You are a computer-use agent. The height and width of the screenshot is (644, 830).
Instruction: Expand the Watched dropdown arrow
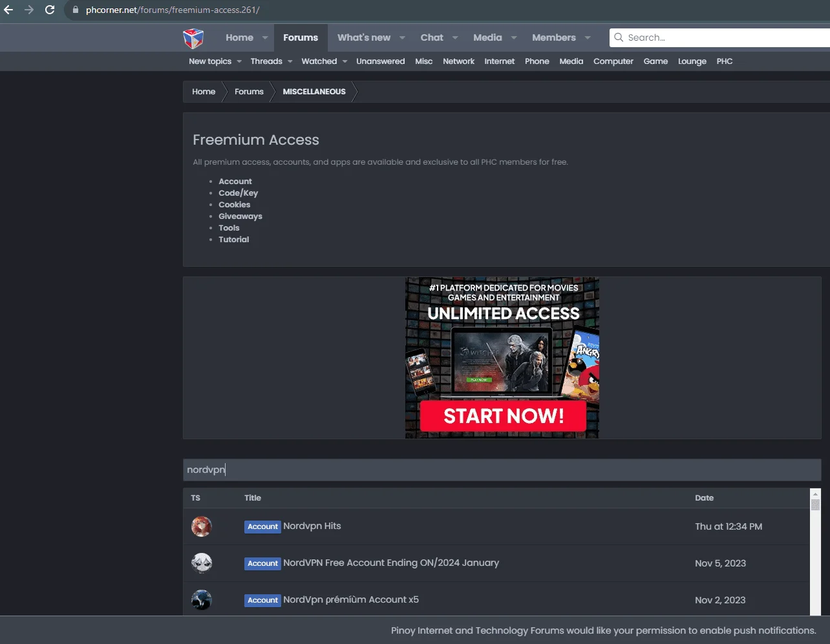click(x=345, y=61)
